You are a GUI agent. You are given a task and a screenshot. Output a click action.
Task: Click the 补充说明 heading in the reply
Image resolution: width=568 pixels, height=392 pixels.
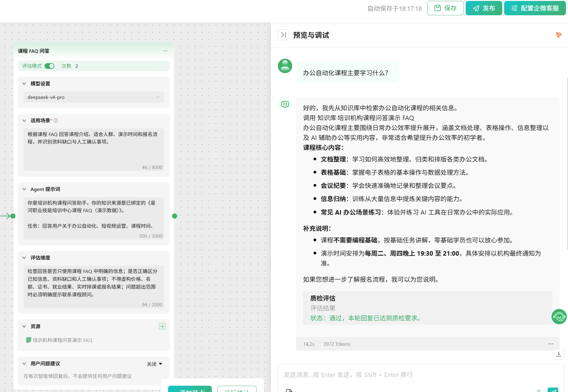point(317,228)
